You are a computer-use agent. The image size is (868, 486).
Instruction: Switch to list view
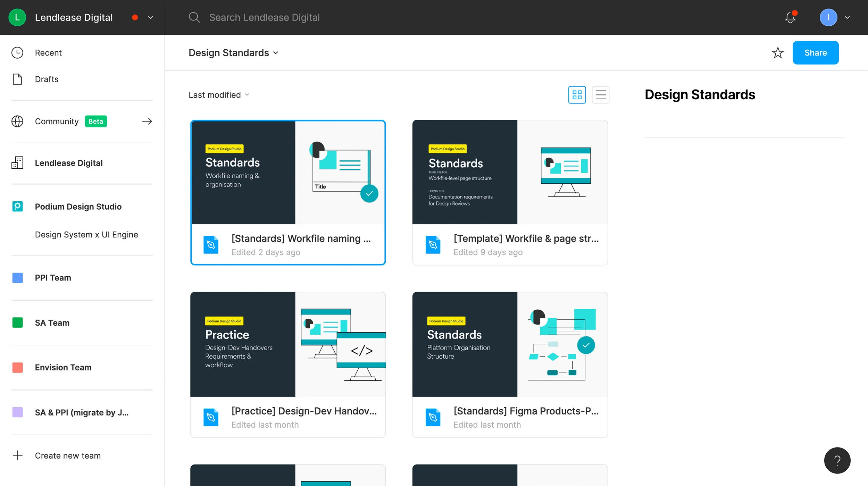(601, 95)
